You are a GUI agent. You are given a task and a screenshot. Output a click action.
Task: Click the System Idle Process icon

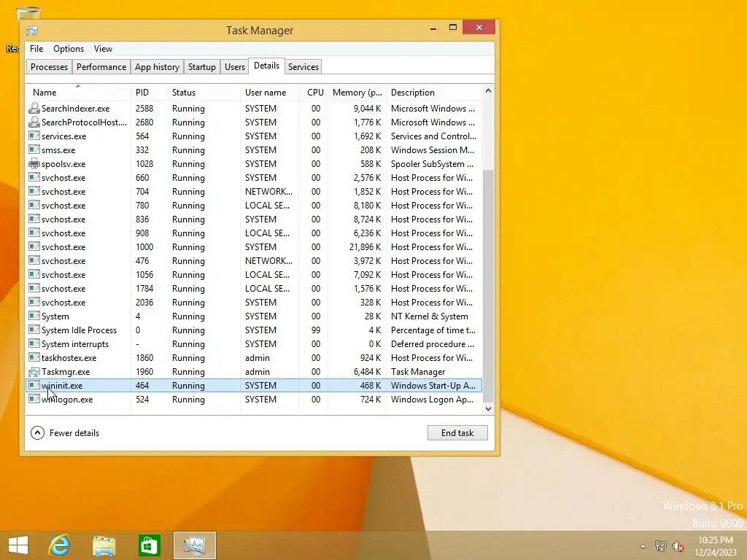[34, 330]
